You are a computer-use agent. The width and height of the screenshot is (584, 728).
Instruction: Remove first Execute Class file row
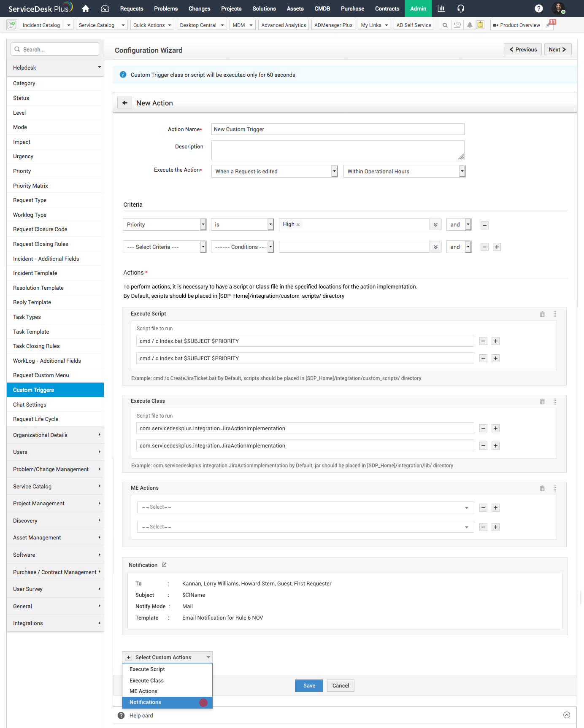484,429
